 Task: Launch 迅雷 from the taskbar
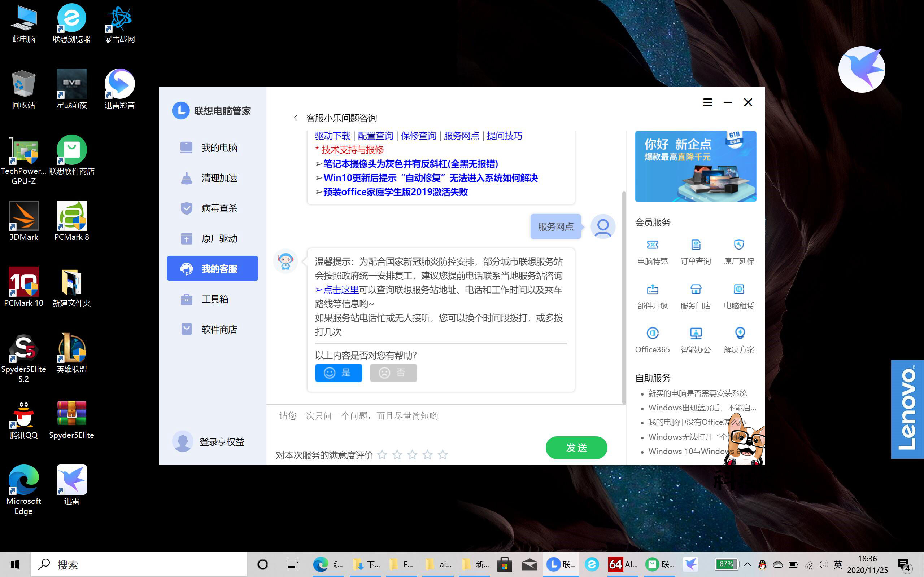pyautogui.click(x=691, y=564)
